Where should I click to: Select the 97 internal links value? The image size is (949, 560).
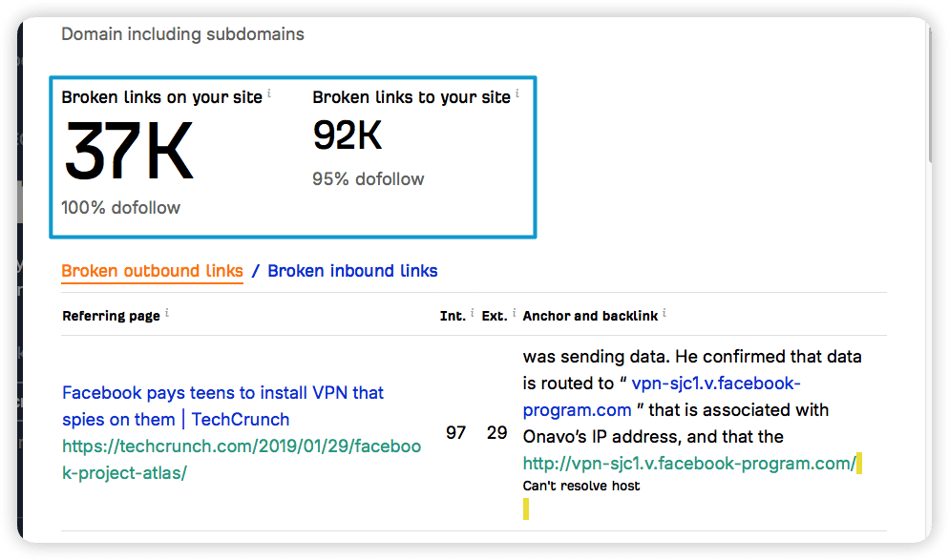click(455, 432)
